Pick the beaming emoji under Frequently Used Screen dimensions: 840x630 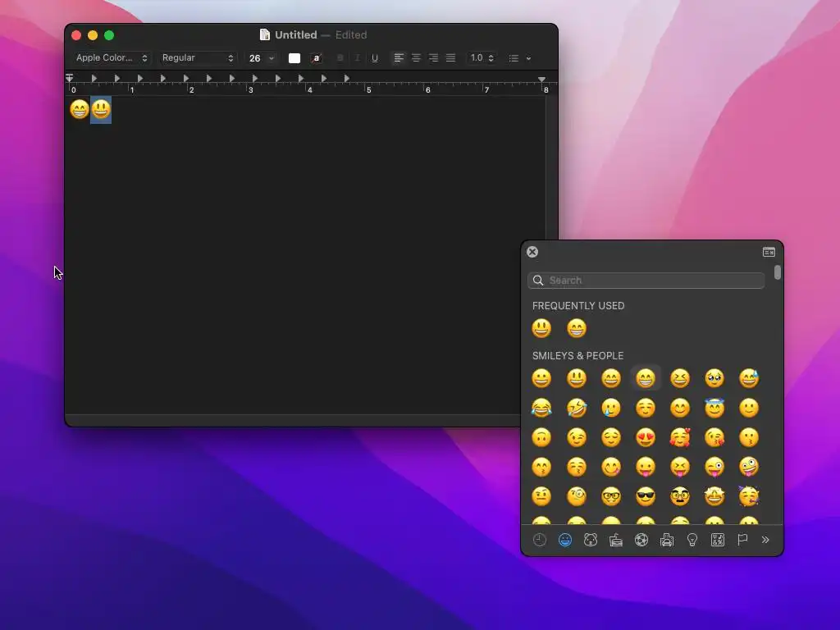577,328
